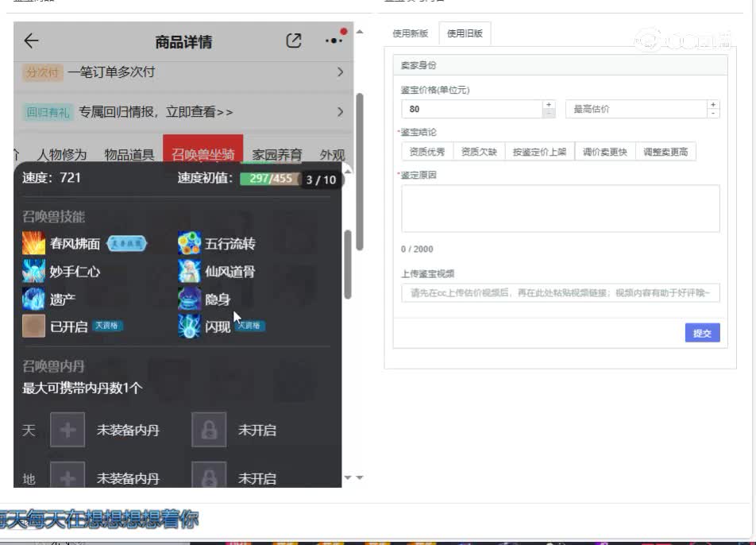
Task: Click the scroll-down arrow below the phone preview
Action: (x=360, y=477)
